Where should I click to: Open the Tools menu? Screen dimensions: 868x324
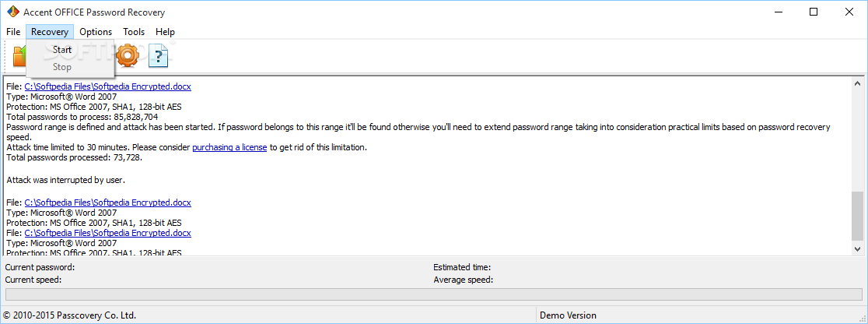(134, 32)
